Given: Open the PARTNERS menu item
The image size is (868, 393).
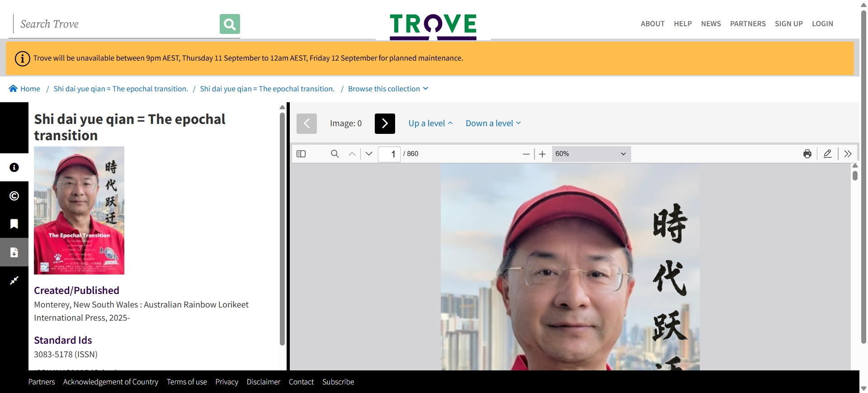Looking at the screenshot, I should pos(748,24).
